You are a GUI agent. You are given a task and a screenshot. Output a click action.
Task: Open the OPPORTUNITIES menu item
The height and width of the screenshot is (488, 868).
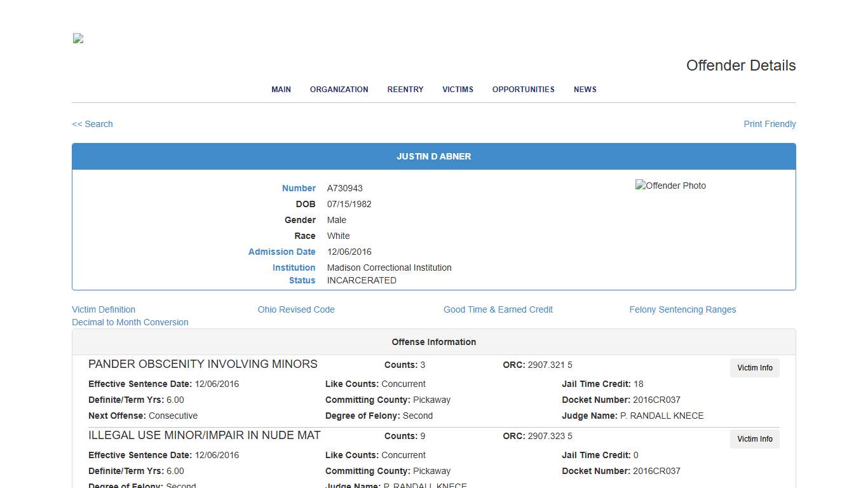pos(523,90)
